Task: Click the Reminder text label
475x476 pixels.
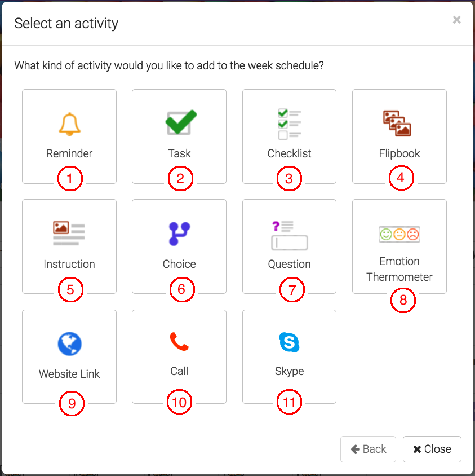Action: 69,153
